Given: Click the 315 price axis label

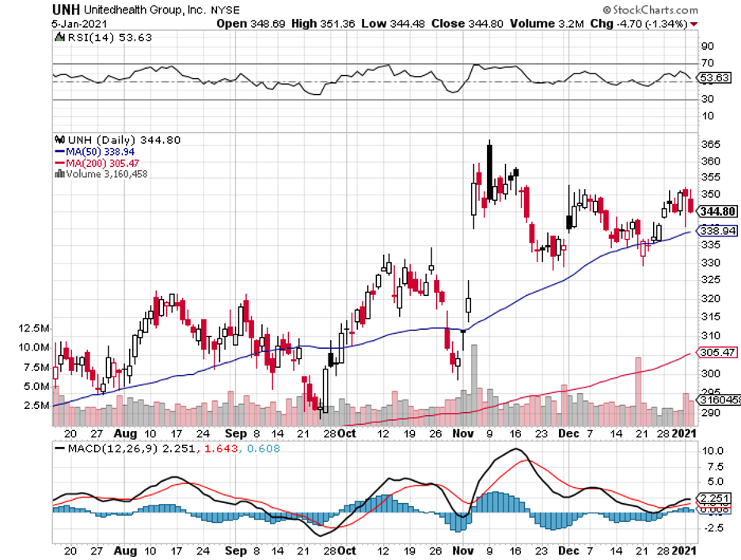Looking at the screenshot, I should click(710, 316).
